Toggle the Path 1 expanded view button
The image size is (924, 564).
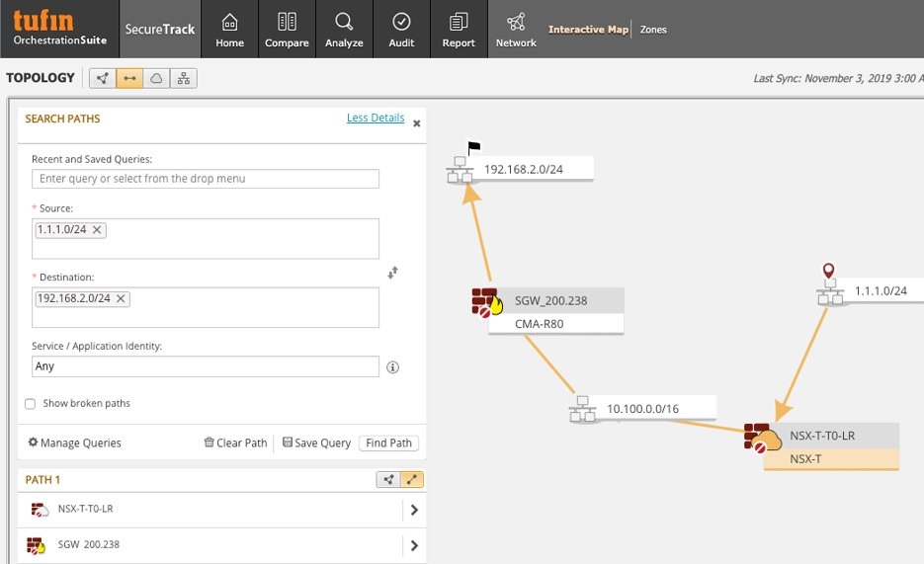point(411,480)
